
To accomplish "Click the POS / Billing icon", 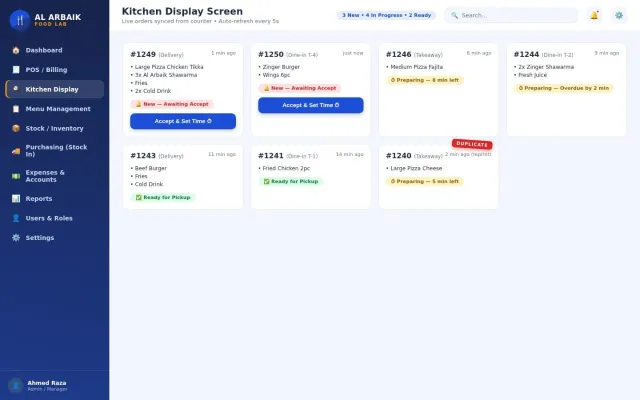I will coord(16,70).
